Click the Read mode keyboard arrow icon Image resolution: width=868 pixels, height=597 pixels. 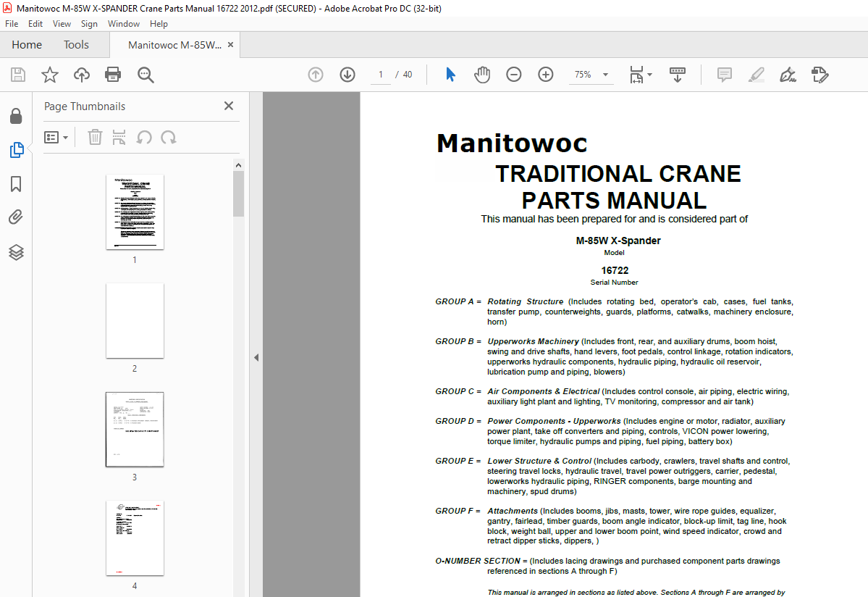(678, 75)
